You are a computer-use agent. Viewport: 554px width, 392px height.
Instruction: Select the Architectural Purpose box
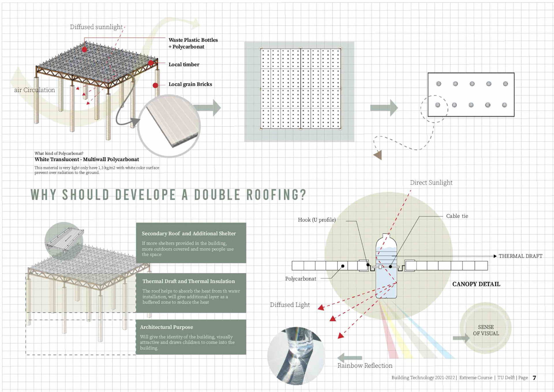(x=191, y=337)
